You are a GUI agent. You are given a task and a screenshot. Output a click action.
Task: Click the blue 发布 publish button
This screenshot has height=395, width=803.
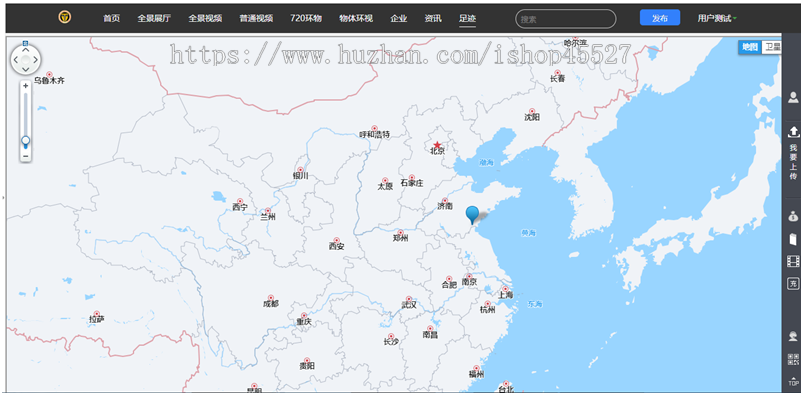click(660, 17)
